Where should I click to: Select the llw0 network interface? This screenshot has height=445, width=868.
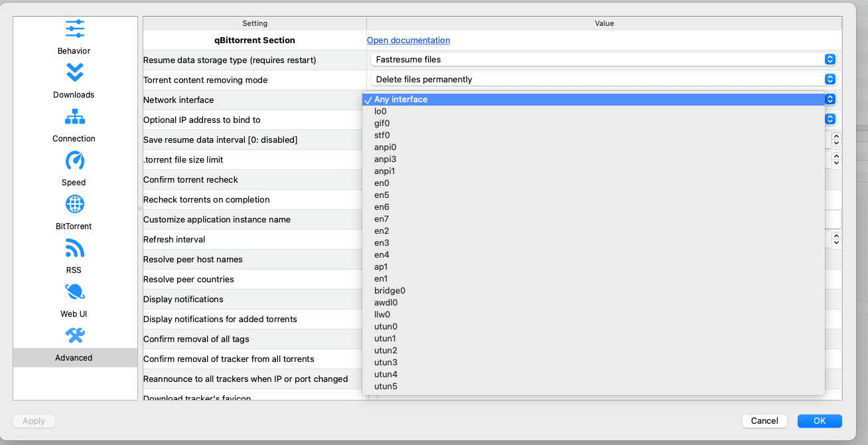pos(593,315)
